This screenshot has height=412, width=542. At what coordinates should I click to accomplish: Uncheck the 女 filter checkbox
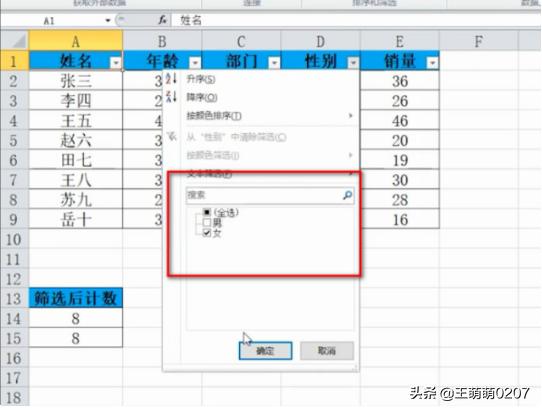207,233
